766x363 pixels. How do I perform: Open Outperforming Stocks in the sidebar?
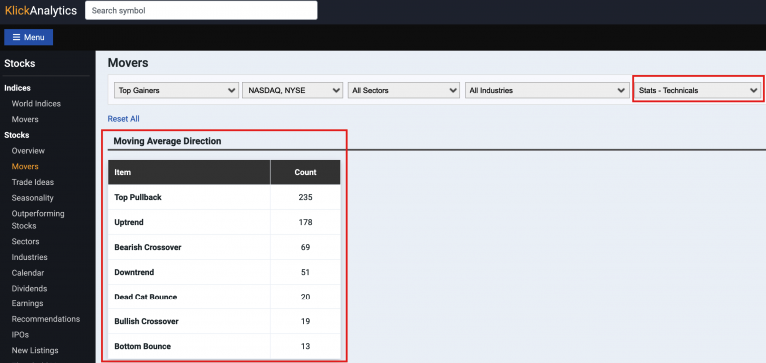click(x=38, y=219)
